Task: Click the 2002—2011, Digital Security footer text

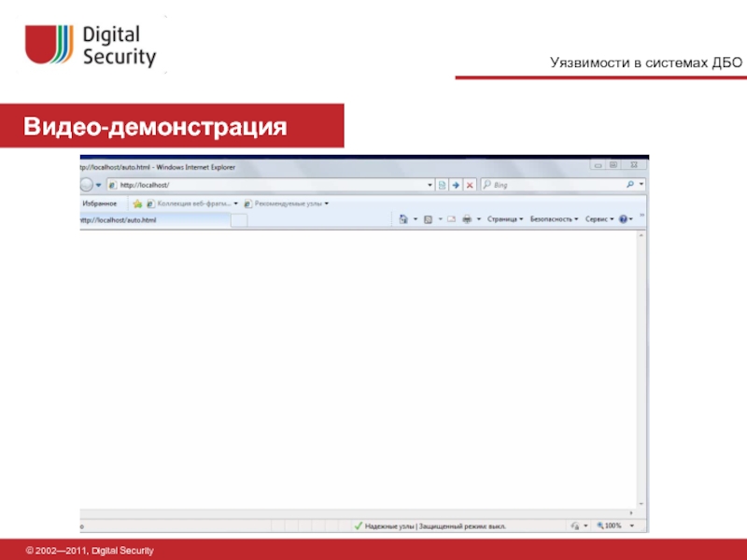Action: tap(90, 551)
